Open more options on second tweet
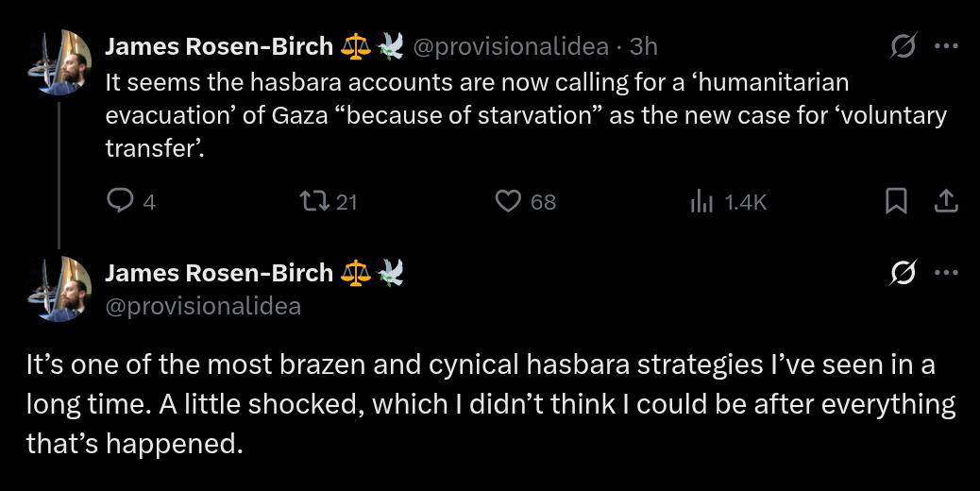Image resolution: width=980 pixels, height=491 pixels. tap(946, 273)
